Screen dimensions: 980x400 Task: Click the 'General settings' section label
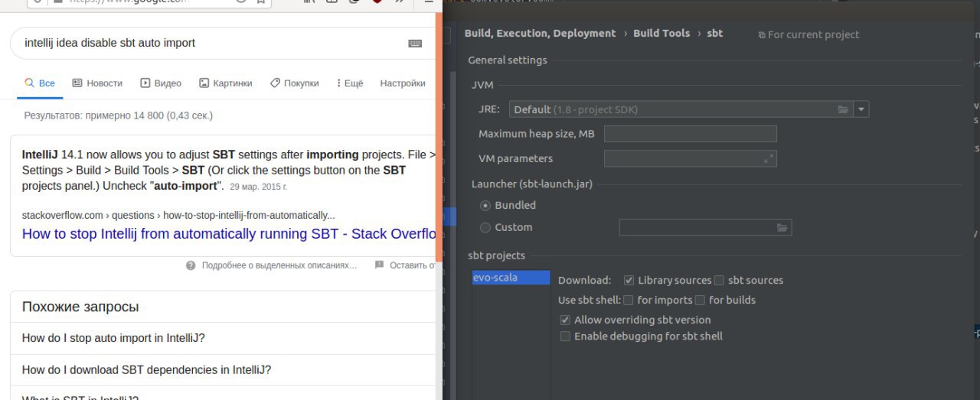(508, 60)
